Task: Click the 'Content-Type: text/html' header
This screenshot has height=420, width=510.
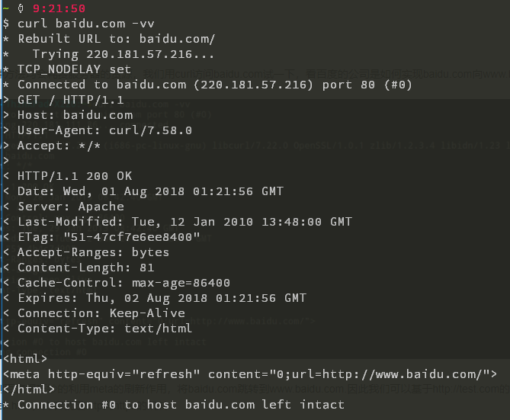Action: click(104, 329)
